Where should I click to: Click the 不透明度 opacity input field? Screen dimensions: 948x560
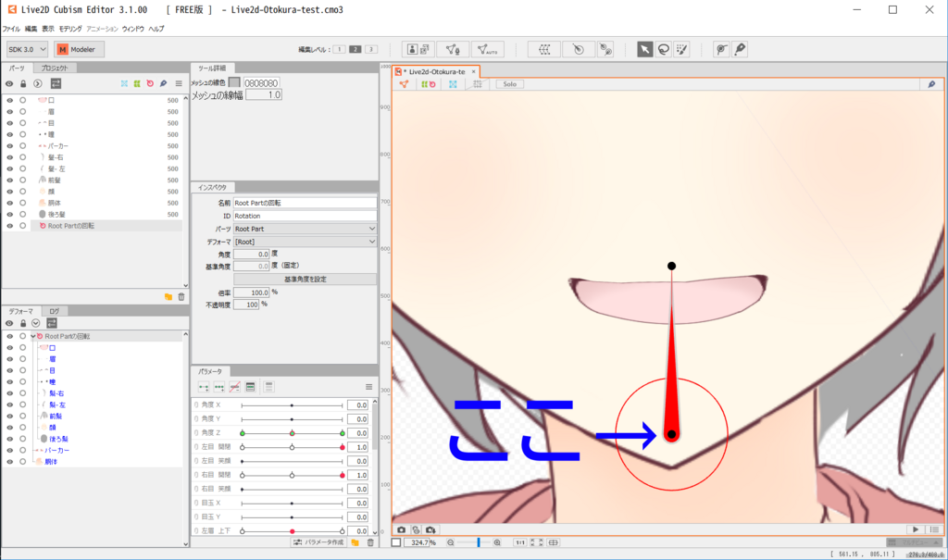(246, 305)
